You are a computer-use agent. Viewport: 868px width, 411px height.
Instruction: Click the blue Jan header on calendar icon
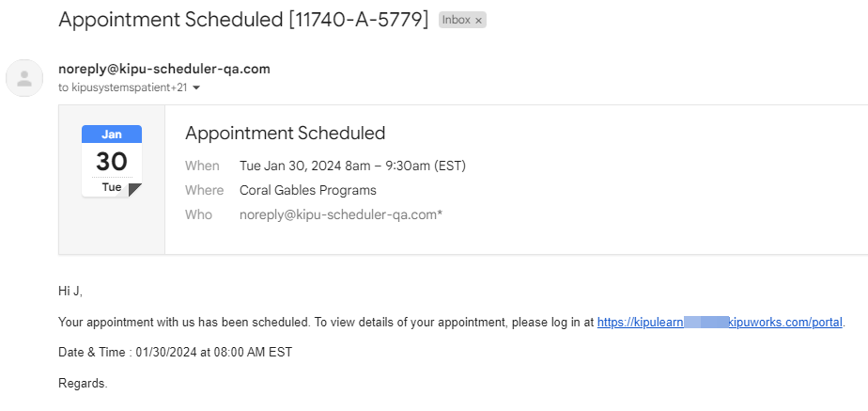pyautogui.click(x=112, y=134)
